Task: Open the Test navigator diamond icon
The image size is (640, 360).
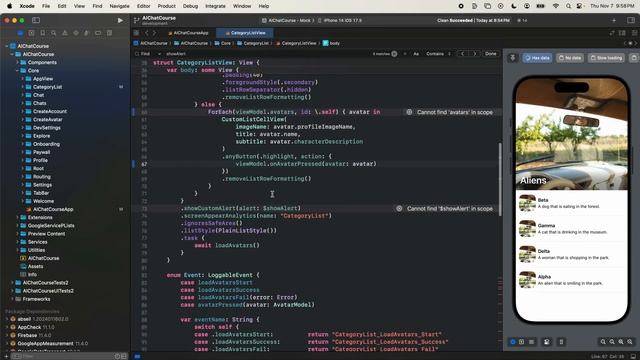Action: coord(76,33)
